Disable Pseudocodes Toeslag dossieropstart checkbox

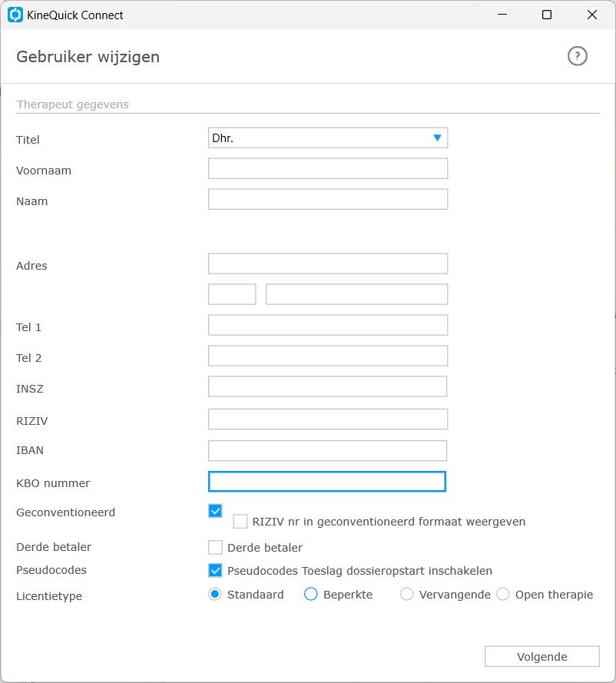coord(215,571)
